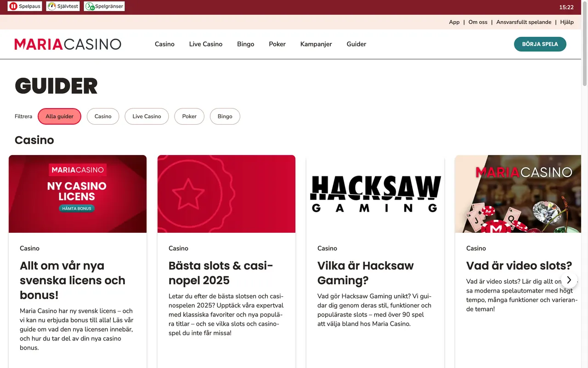
Task: Open the Hacksaw Gaming logo thumbnail
Action: (x=375, y=194)
